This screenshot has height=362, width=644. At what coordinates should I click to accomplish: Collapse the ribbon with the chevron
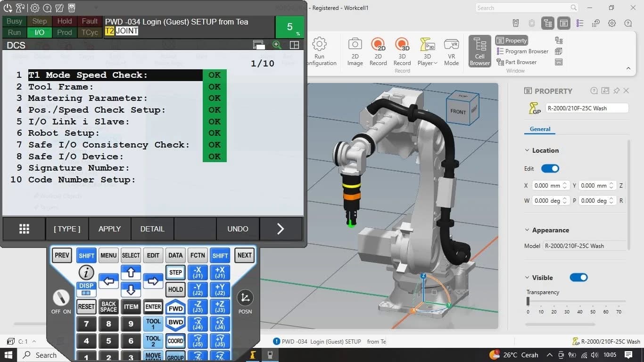click(x=628, y=68)
